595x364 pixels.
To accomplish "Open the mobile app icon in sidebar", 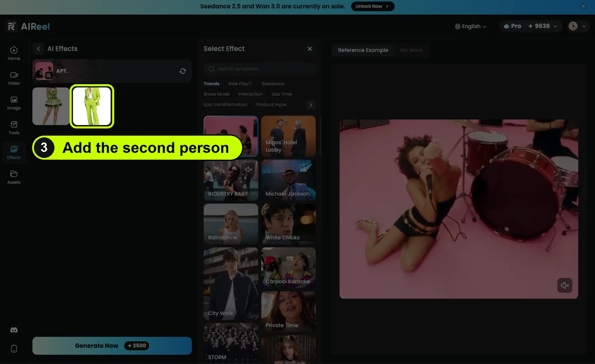I will point(14,349).
